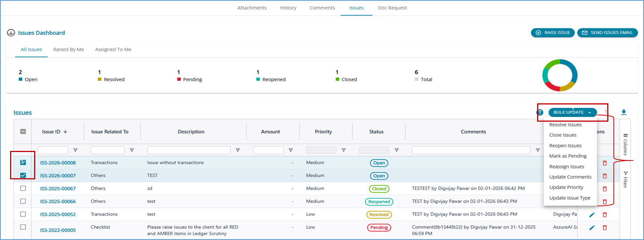The height and width of the screenshot is (240, 644).
Task: Edit issue ISS-2025-00052 with the pencil icon
Action: pyautogui.click(x=592, y=215)
